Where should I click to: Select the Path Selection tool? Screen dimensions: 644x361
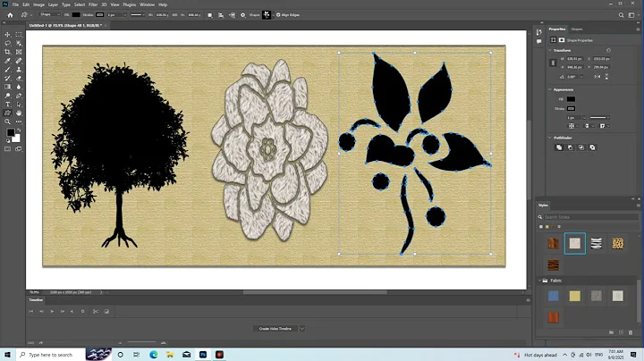pyautogui.click(x=19, y=105)
